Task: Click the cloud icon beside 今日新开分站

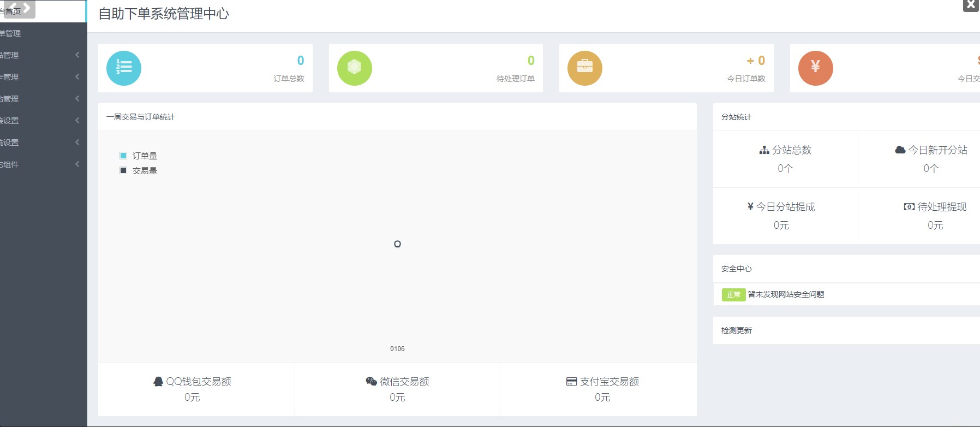Action: 900,150
